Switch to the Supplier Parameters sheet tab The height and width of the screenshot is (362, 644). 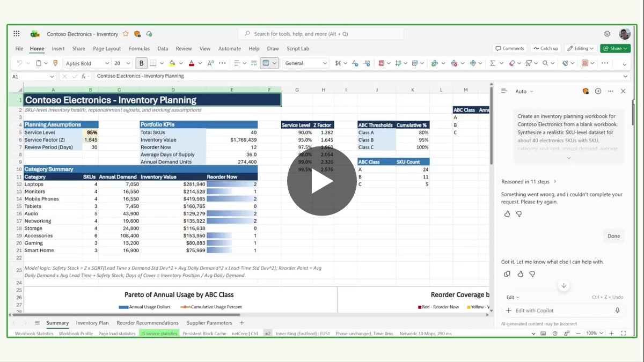(209, 323)
